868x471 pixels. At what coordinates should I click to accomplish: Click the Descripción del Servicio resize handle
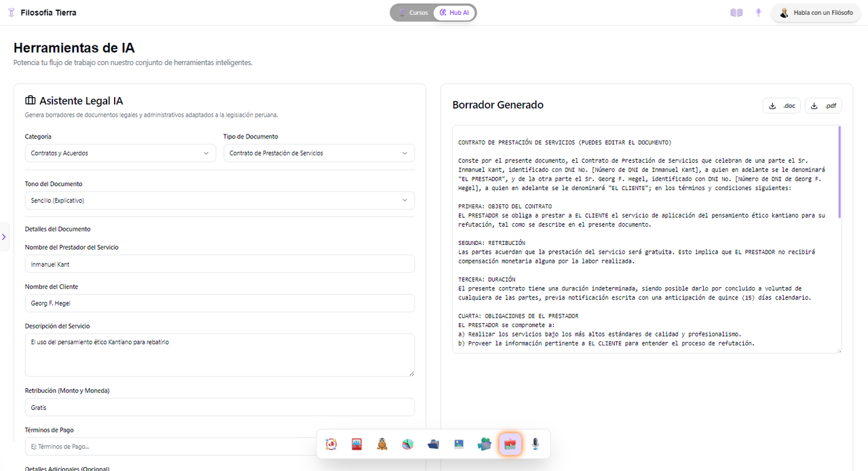pyautogui.click(x=411, y=373)
